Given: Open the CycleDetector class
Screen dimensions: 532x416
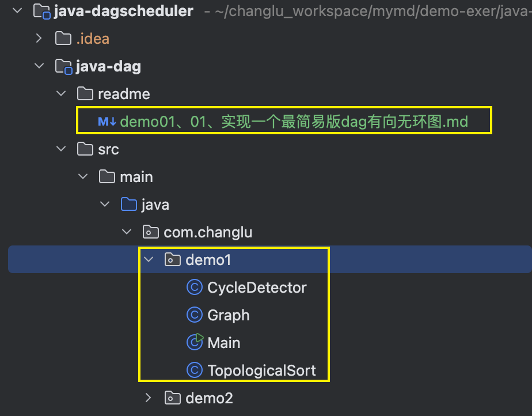Looking at the screenshot, I should pyautogui.click(x=257, y=288).
